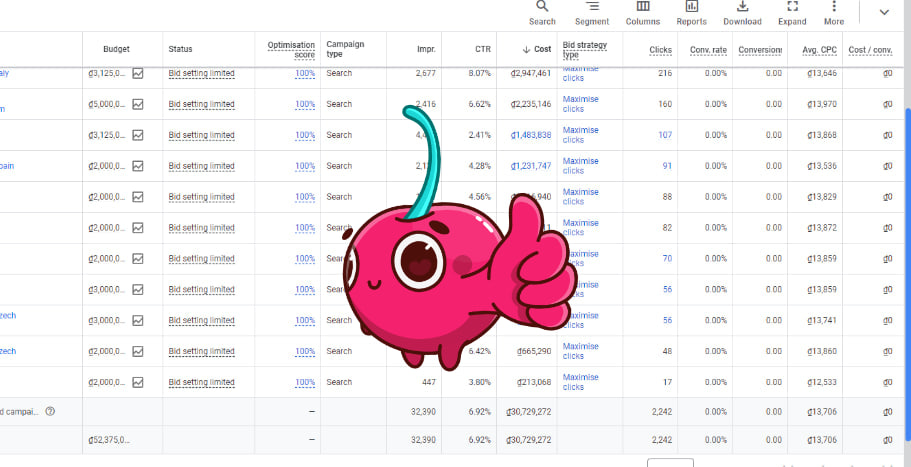
Task: Open budget chart icon in the 82-clicks row
Action: click(x=138, y=228)
